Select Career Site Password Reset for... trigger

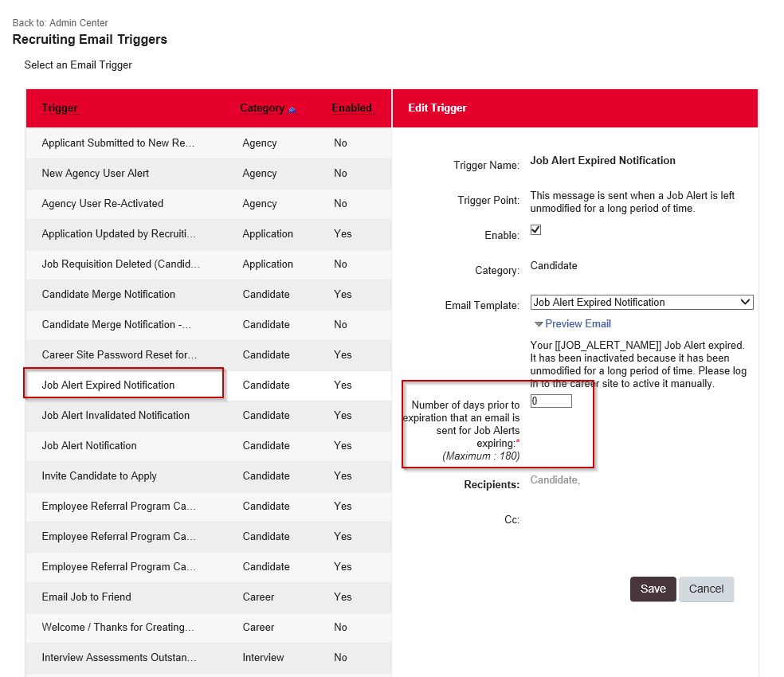(x=120, y=355)
